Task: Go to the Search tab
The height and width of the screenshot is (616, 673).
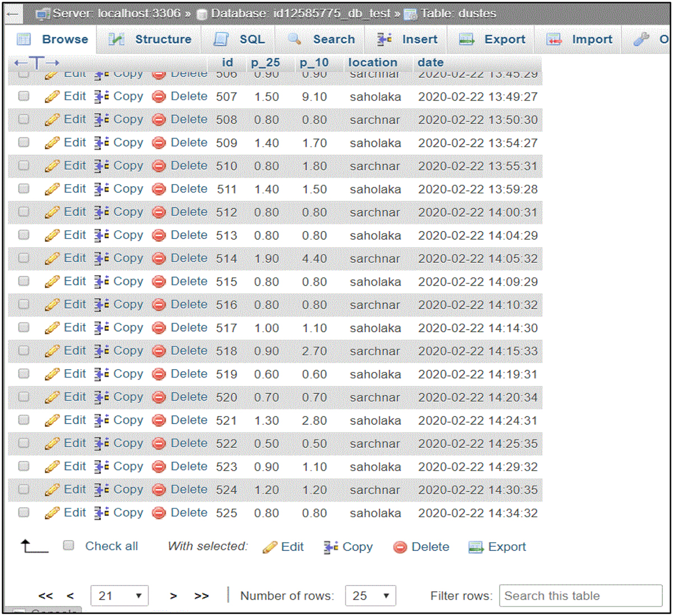Action: pos(321,39)
